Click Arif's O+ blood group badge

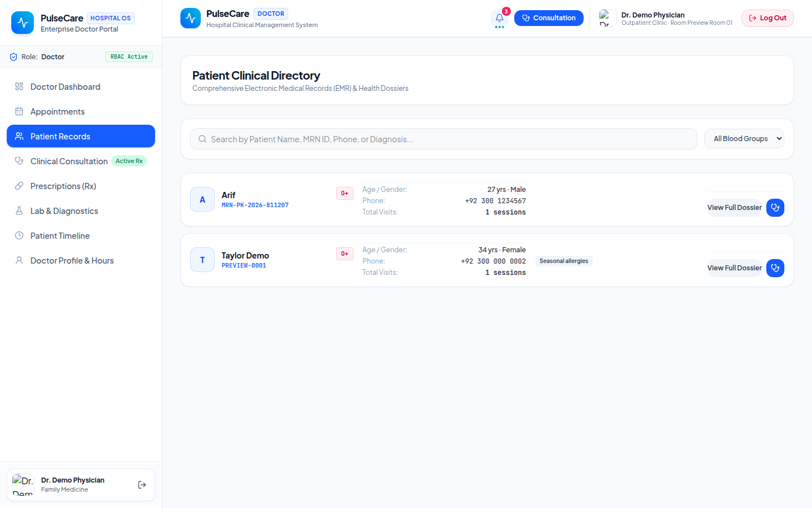pos(345,193)
